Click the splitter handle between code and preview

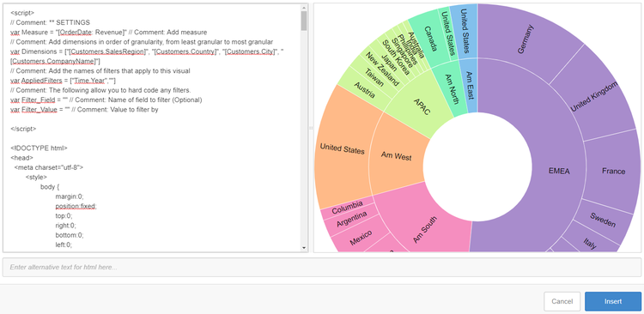311,128
